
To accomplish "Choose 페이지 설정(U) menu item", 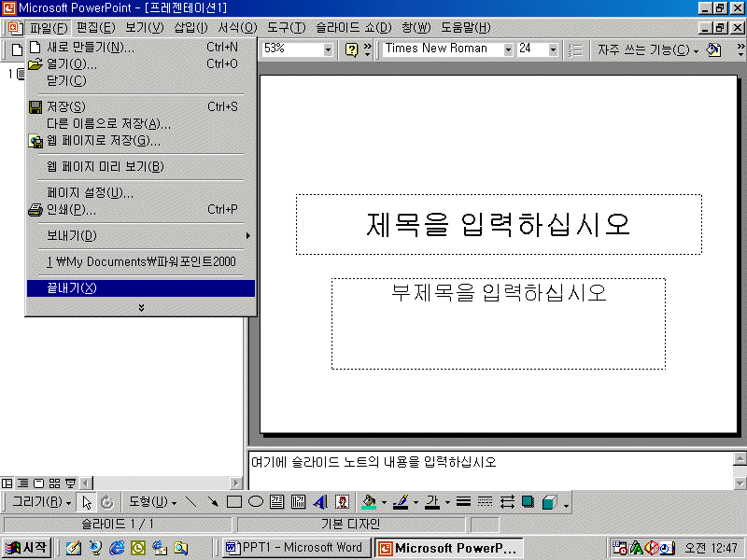I will pyautogui.click(x=141, y=193).
